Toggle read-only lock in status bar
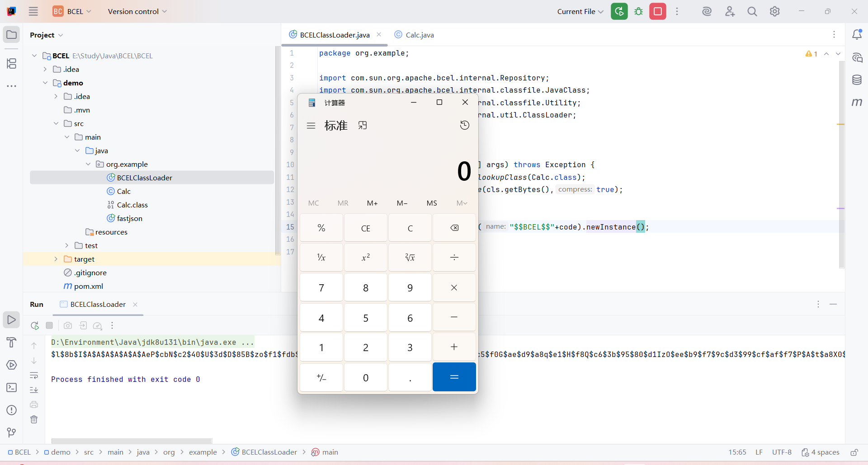This screenshot has height=465, width=868. point(854,452)
